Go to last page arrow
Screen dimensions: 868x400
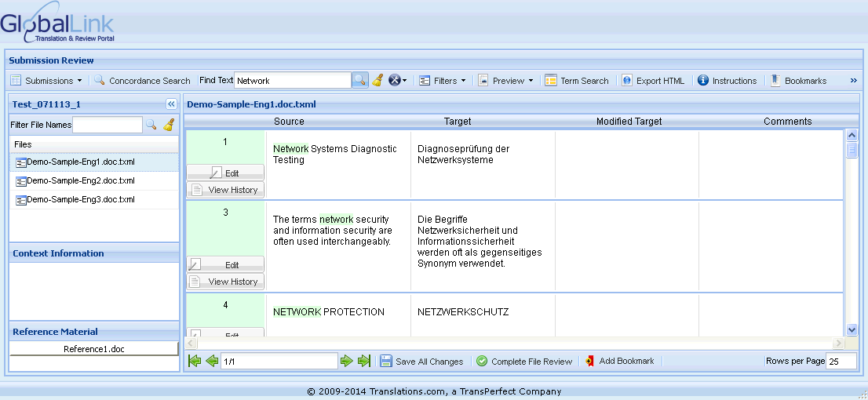point(363,362)
